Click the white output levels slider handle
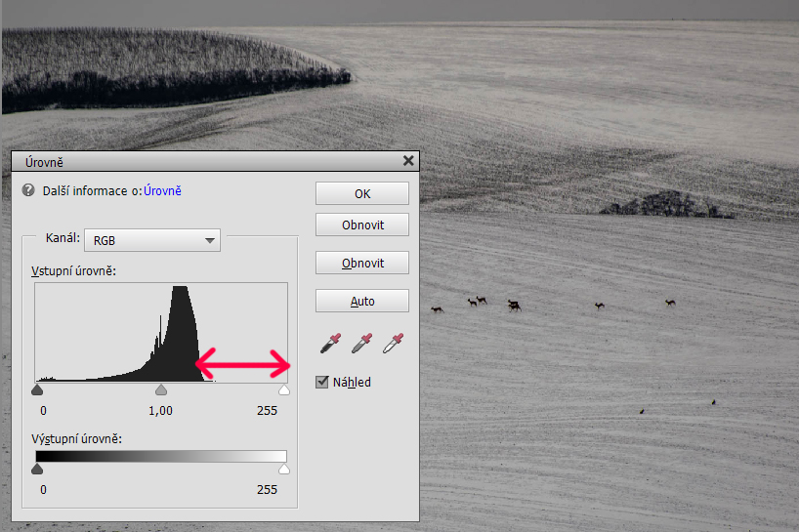The height and width of the screenshot is (532, 799). [284, 470]
